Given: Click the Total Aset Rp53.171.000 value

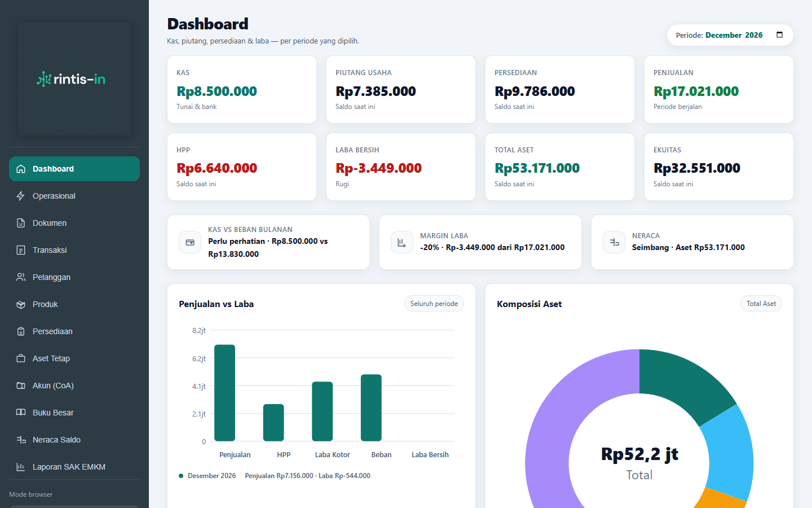Looking at the screenshot, I should 537,168.
